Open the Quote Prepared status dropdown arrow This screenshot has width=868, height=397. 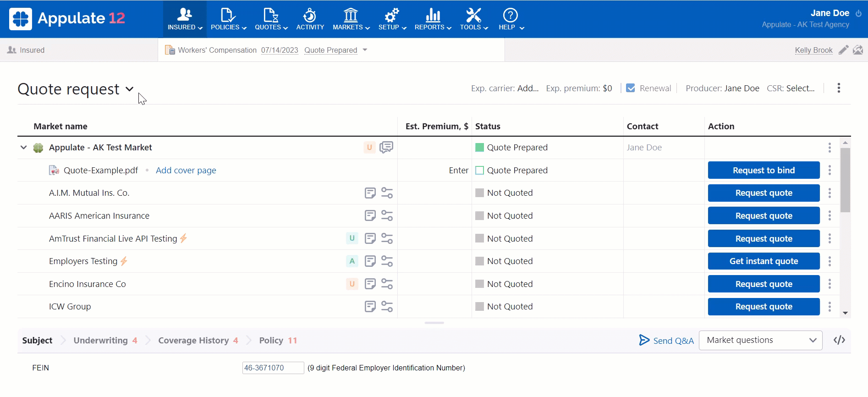pos(365,50)
